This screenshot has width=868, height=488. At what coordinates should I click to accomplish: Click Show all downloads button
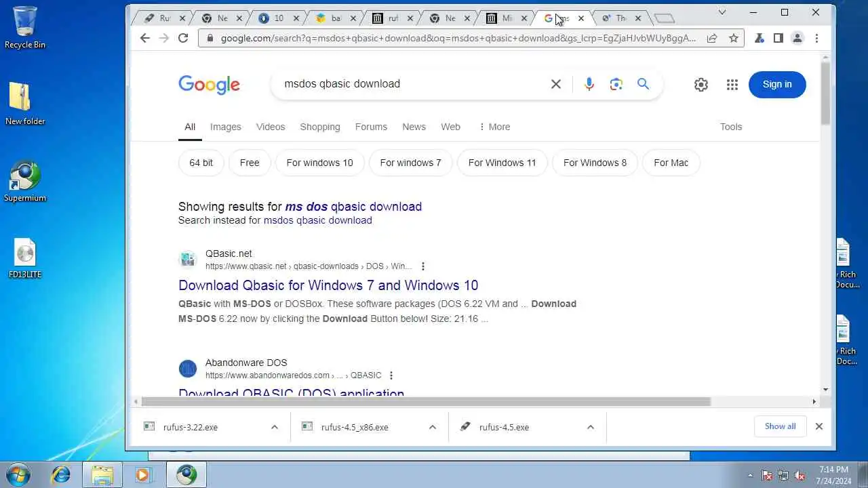780,426
